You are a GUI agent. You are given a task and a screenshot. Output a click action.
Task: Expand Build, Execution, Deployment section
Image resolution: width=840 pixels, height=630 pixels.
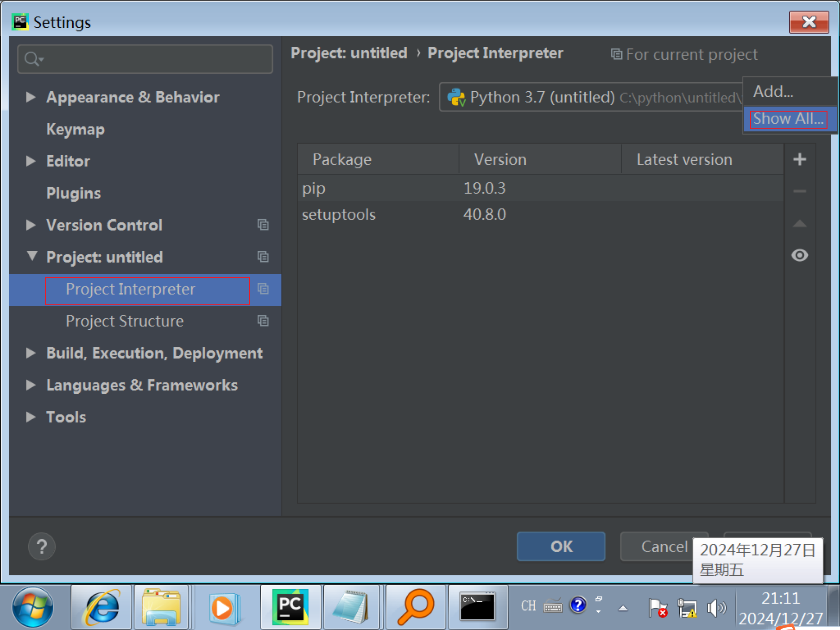coord(31,353)
